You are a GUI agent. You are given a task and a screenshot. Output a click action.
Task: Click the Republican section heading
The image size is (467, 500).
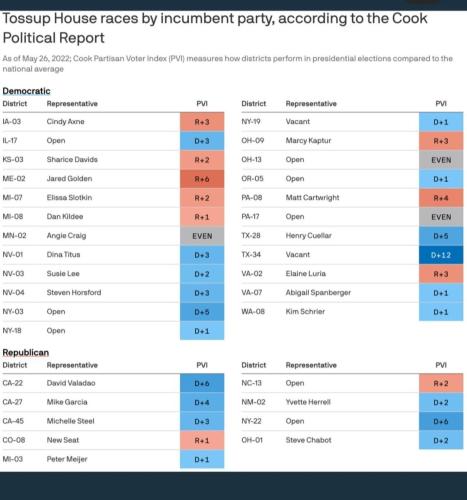tap(26, 353)
